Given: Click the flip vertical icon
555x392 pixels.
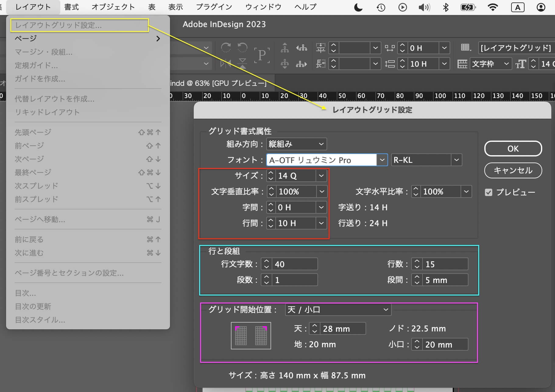Looking at the screenshot, I should coord(242,64).
